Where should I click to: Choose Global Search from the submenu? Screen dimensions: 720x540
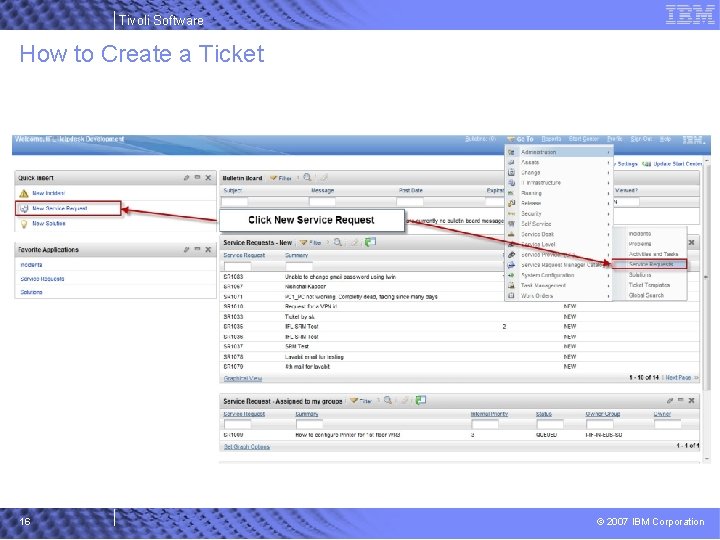646,295
